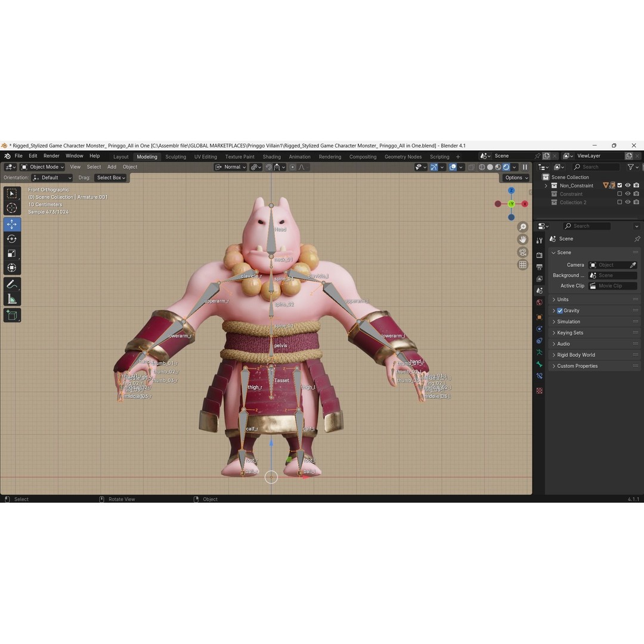Open the viewport View menu
Viewport: 644px width, 644px height.
[75, 167]
